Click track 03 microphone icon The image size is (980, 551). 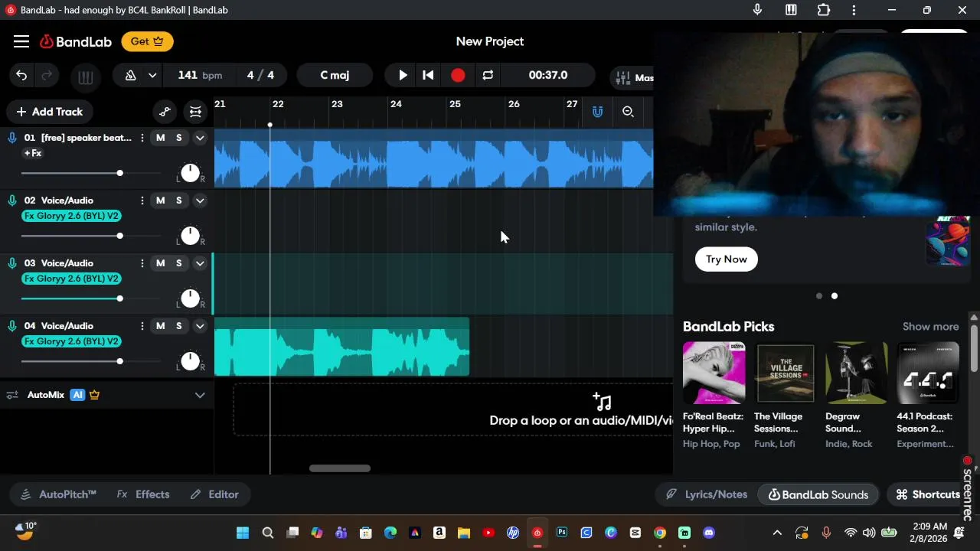click(x=12, y=263)
